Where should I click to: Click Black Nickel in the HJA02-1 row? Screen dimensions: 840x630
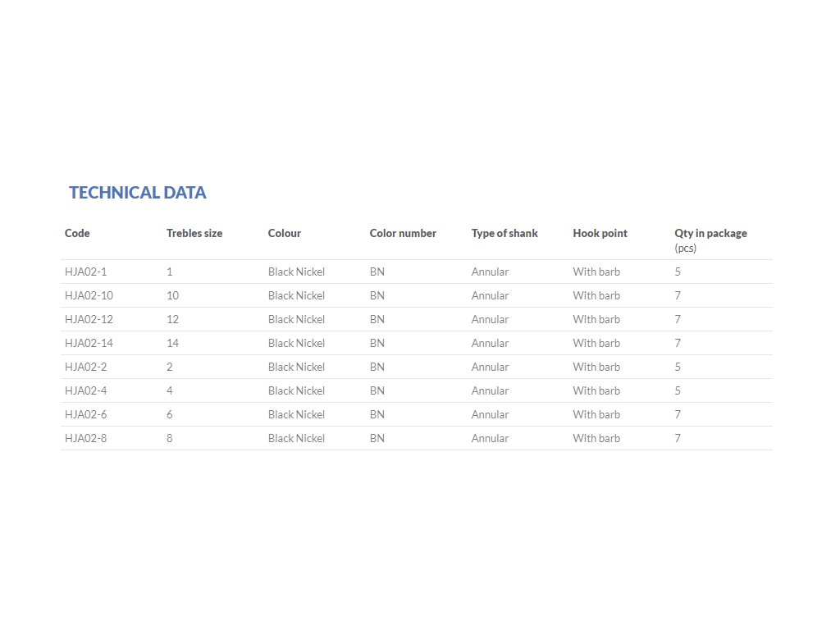[296, 272]
